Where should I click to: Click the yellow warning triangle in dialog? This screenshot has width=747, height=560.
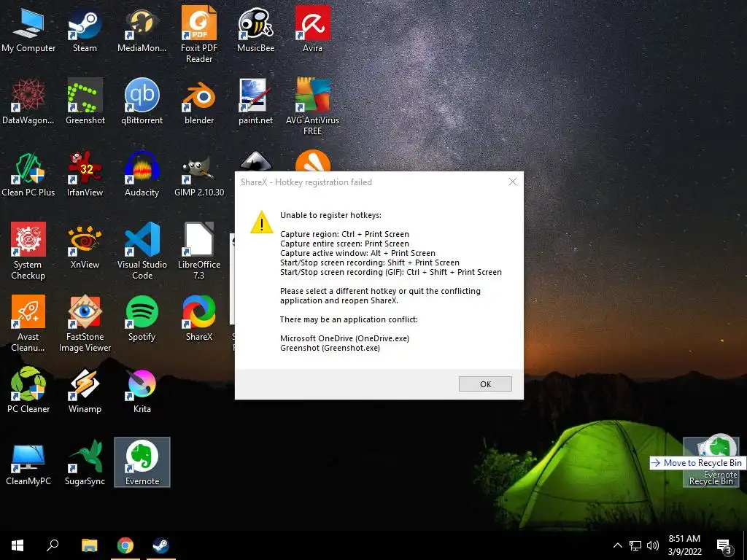click(x=262, y=222)
